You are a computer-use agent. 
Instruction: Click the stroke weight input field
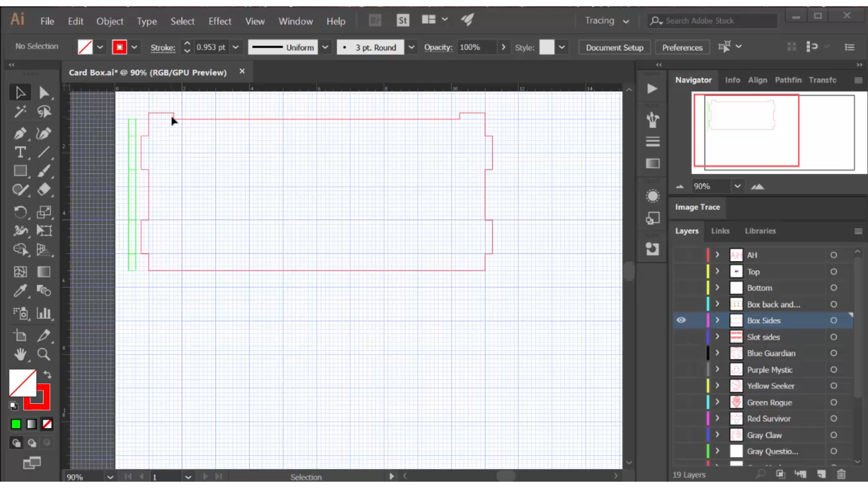(x=212, y=47)
